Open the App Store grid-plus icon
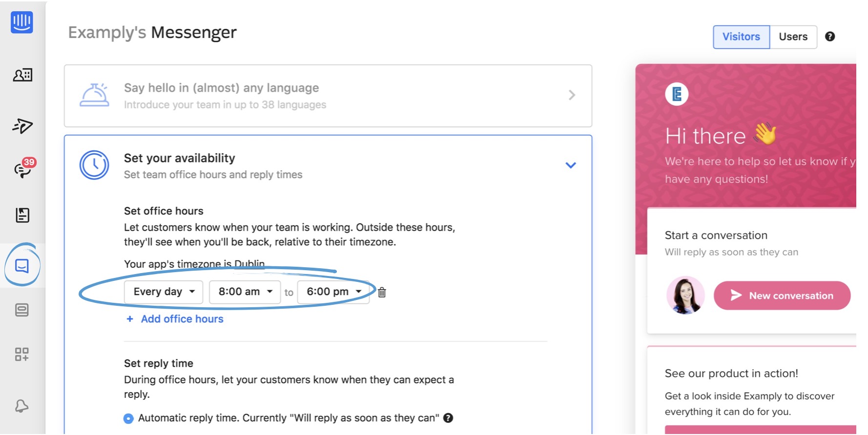Viewport: 868px width, 435px height. pos(22,354)
